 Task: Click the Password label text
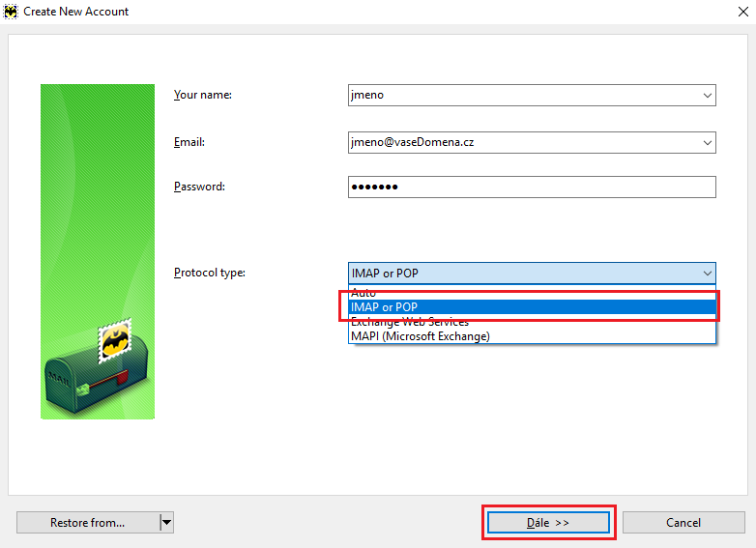pos(199,186)
